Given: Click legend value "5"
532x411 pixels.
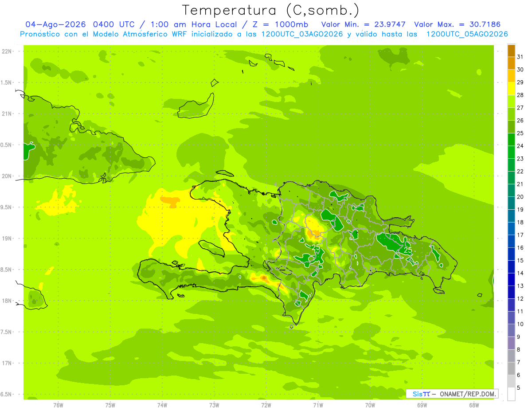Looking at the screenshot, I should click(x=519, y=388).
